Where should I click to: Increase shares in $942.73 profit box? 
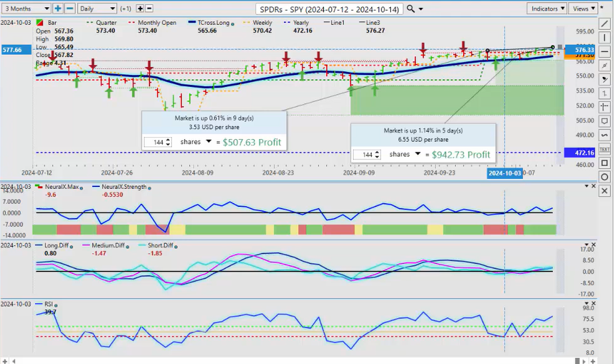(377, 152)
